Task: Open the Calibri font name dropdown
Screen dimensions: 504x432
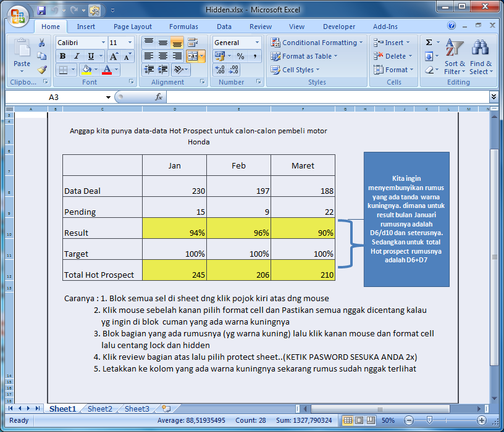Action: pos(103,43)
